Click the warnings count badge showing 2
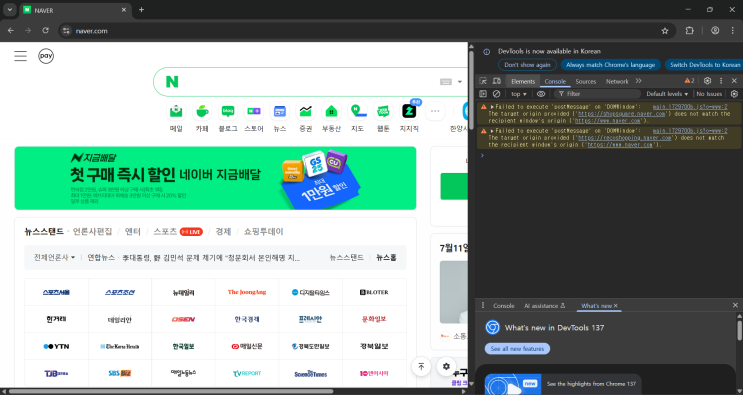The height and width of the screenshot is (395, 743). pos(689,81)
